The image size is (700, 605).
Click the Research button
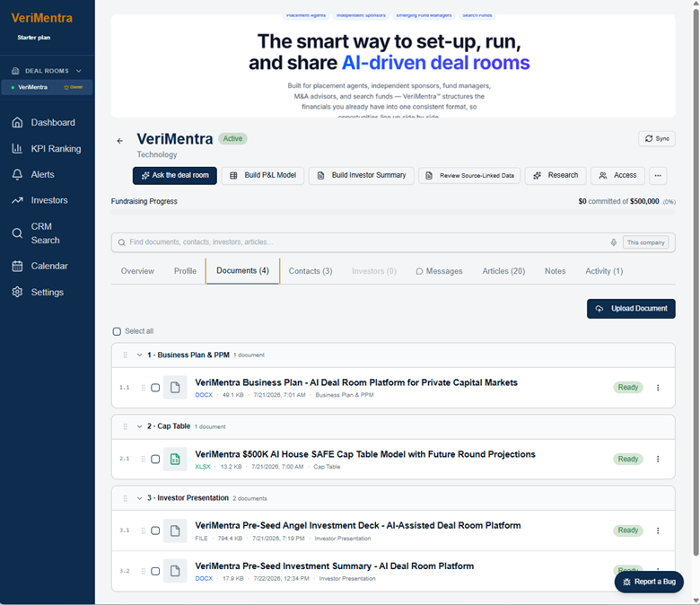tap(556, 175)
